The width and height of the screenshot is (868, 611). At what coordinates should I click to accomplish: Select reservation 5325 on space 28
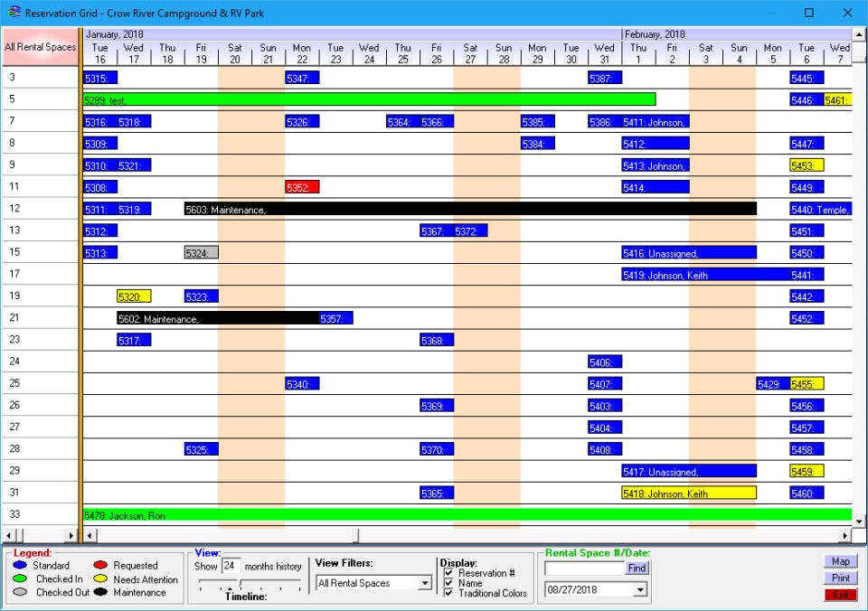(x=202, y=449)
